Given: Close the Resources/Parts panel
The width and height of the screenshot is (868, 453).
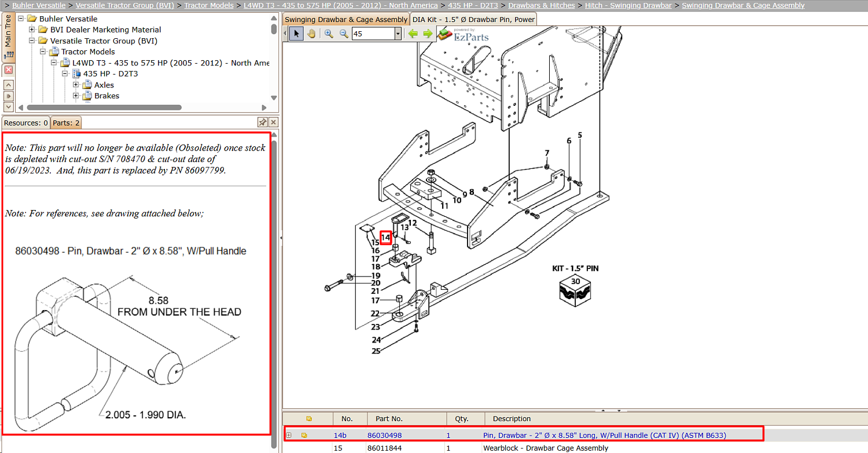Looking at the screenshot, I should point(274,122).
